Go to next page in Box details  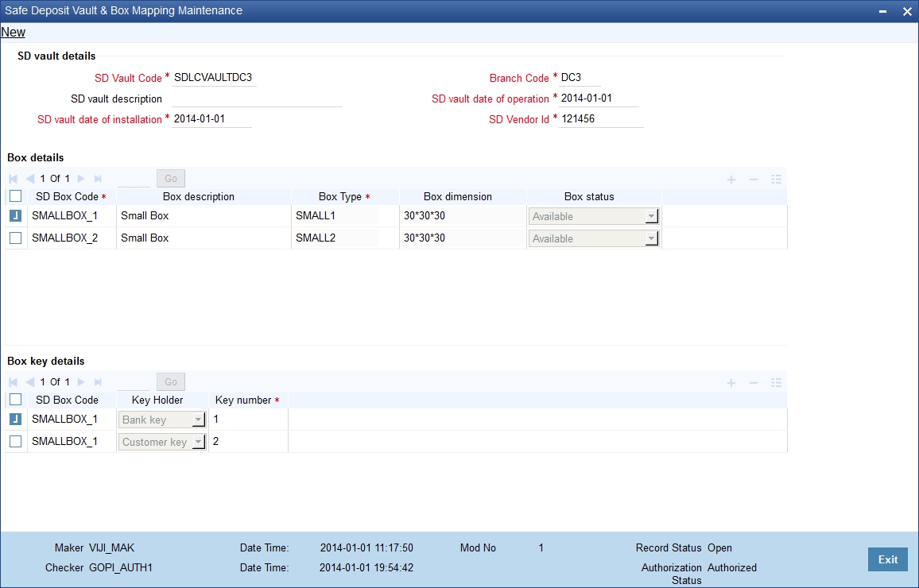(x=81, y=179)
